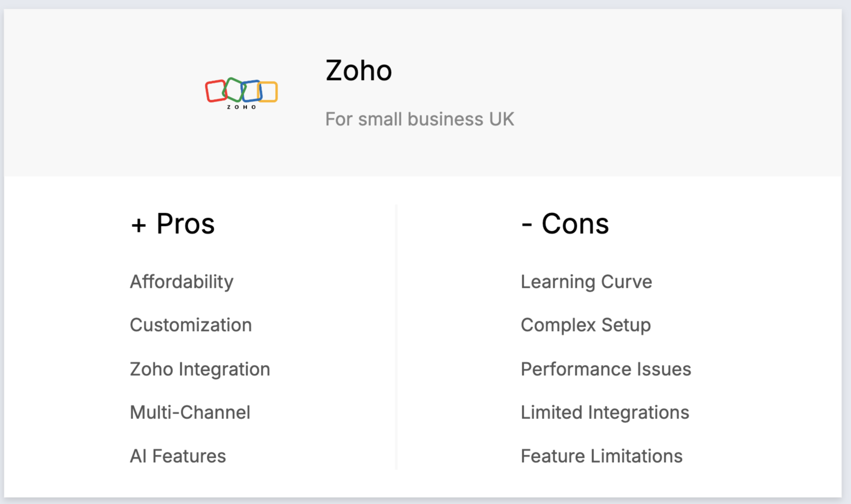Select the Limited Integrations item
851x504 pixels.
pos(605,413)
